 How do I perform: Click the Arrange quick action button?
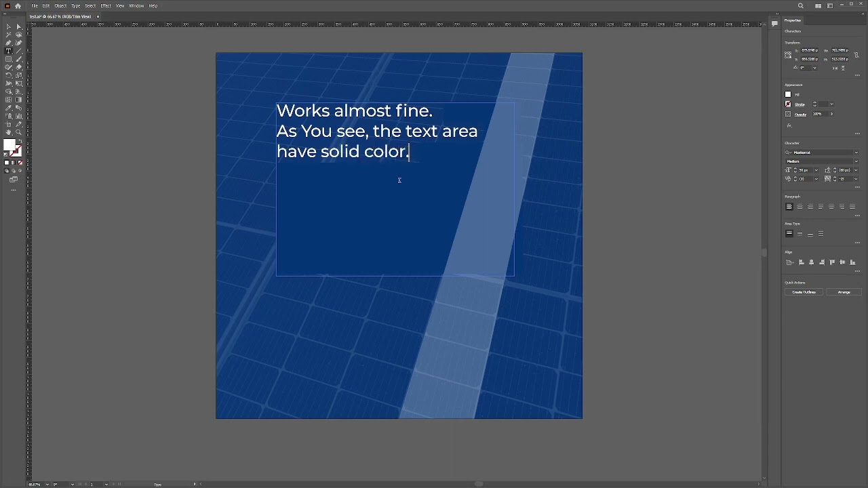[x=844, y=292]
